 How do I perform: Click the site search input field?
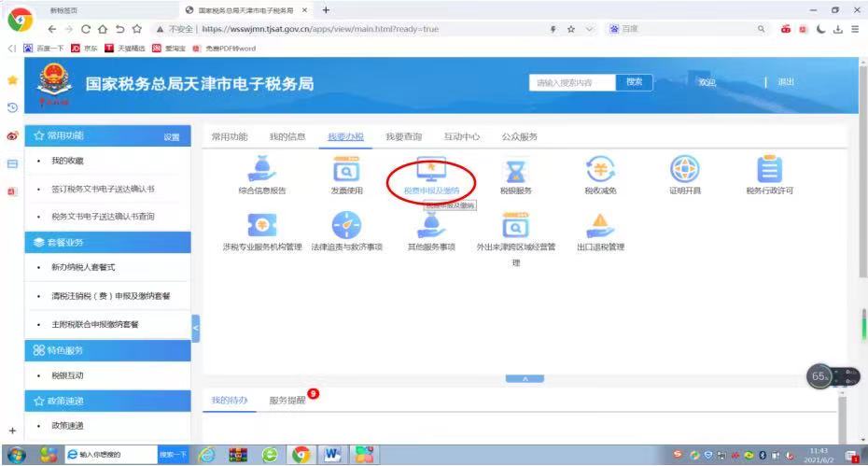point(572,82)
